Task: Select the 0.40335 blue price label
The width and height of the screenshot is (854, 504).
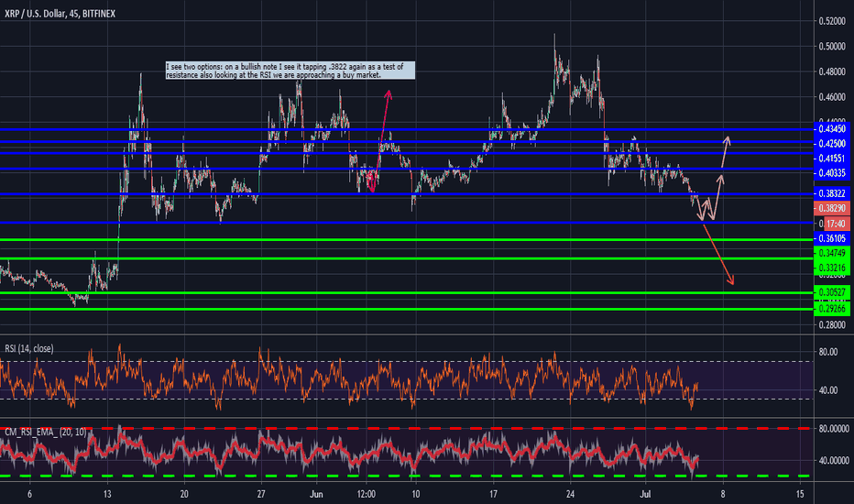Action: 832,173
